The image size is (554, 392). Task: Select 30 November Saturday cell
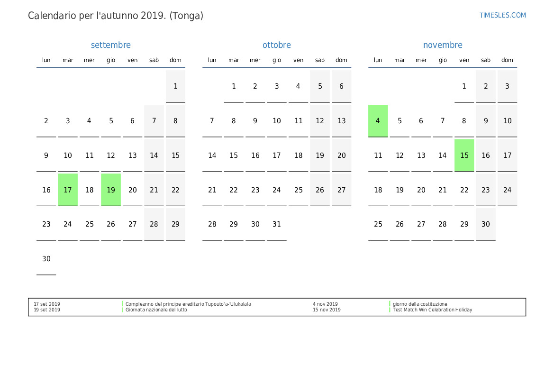(485, 224)
